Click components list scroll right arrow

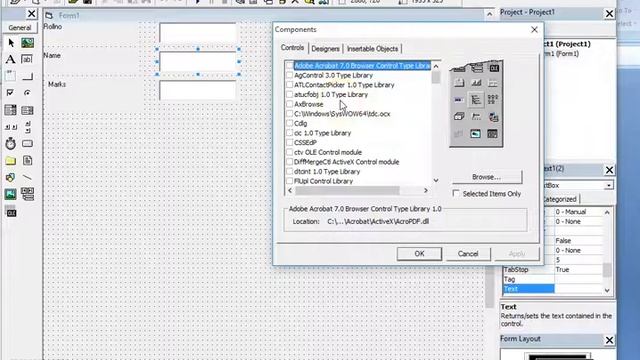click(426, 190)
